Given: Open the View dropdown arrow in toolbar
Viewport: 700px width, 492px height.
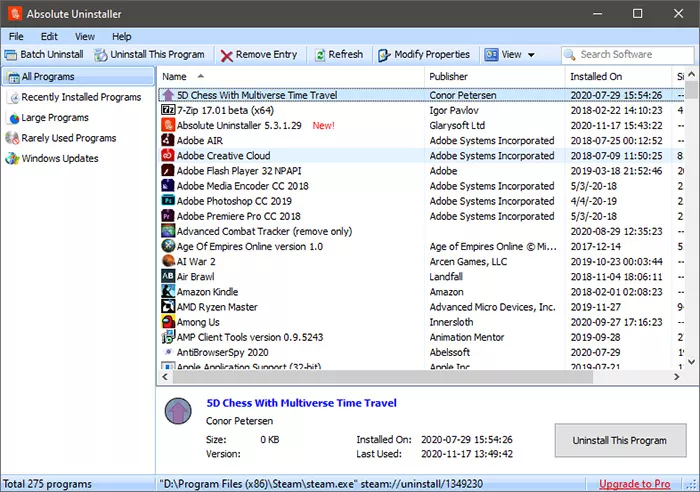Looking at the screenshot, I should click(531, 55).
